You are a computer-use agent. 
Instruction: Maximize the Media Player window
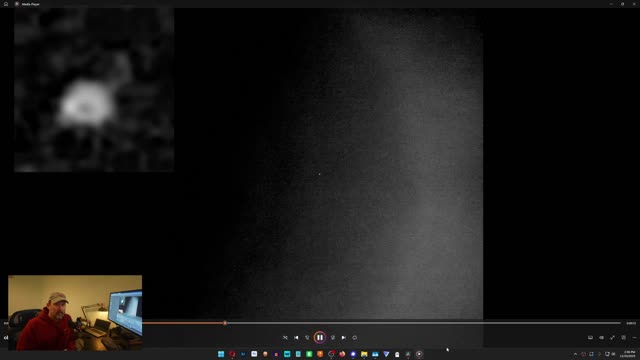622,4
